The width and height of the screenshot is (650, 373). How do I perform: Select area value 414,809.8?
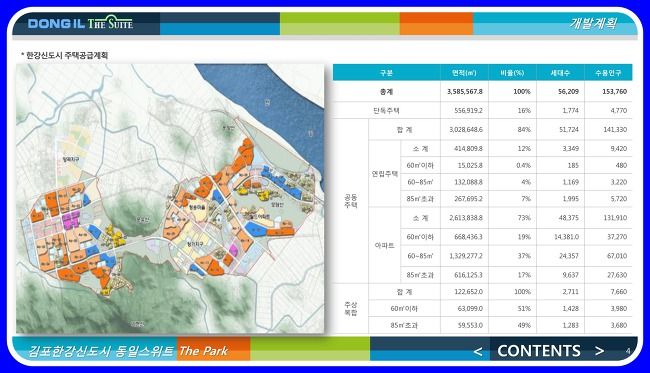tap(468, 148)
